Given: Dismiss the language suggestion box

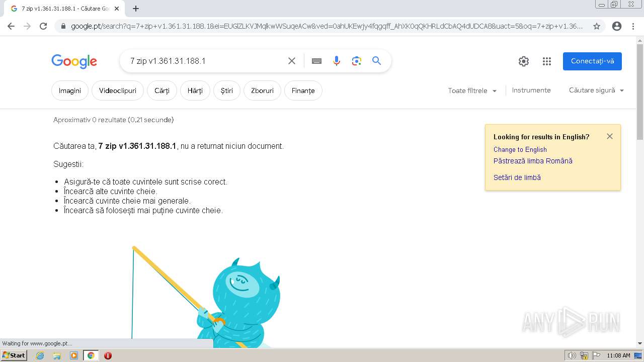Looking at the screenshot, I should [610, 136].
